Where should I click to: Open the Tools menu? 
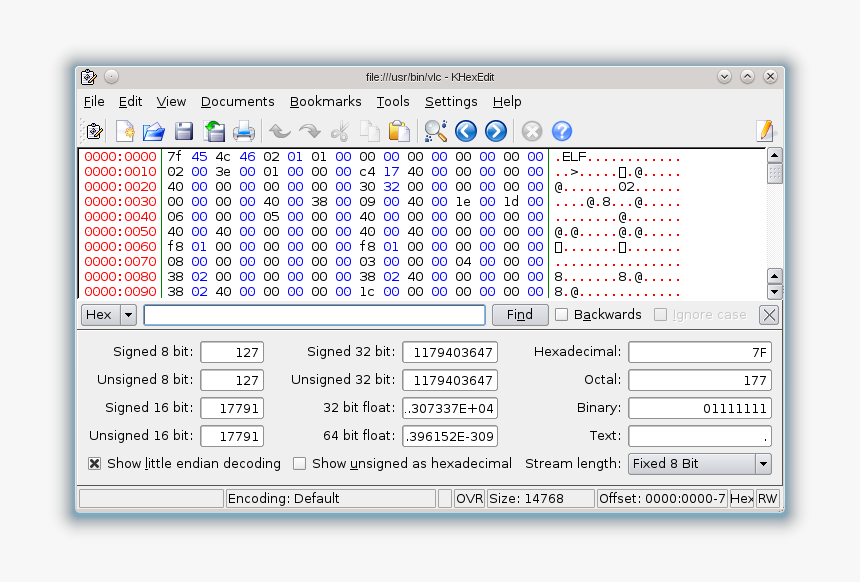(392, 101)
